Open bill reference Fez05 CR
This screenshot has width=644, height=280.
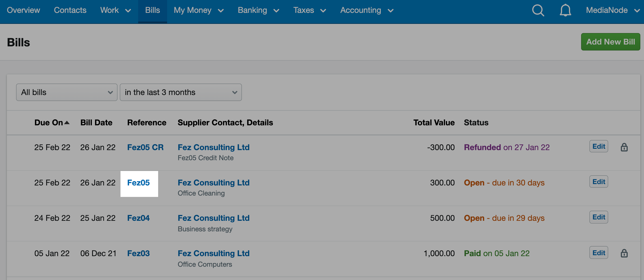[145, 147]
